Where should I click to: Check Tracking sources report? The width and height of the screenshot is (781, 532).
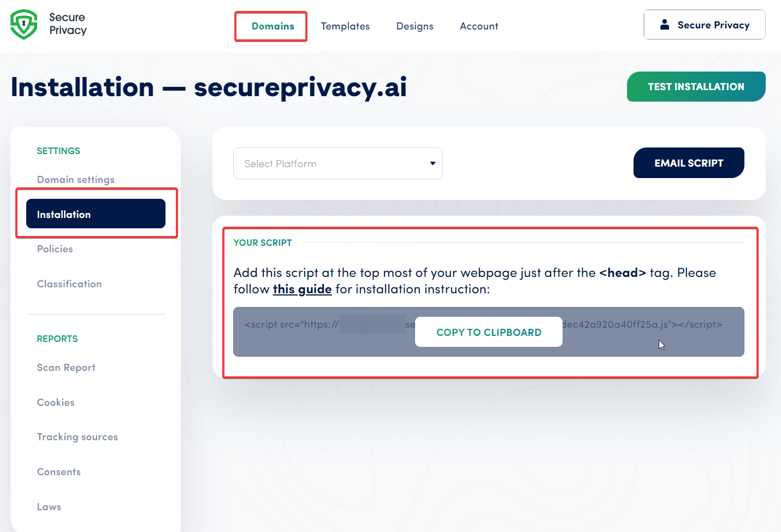pyautogui.click(x=77, y=437)
